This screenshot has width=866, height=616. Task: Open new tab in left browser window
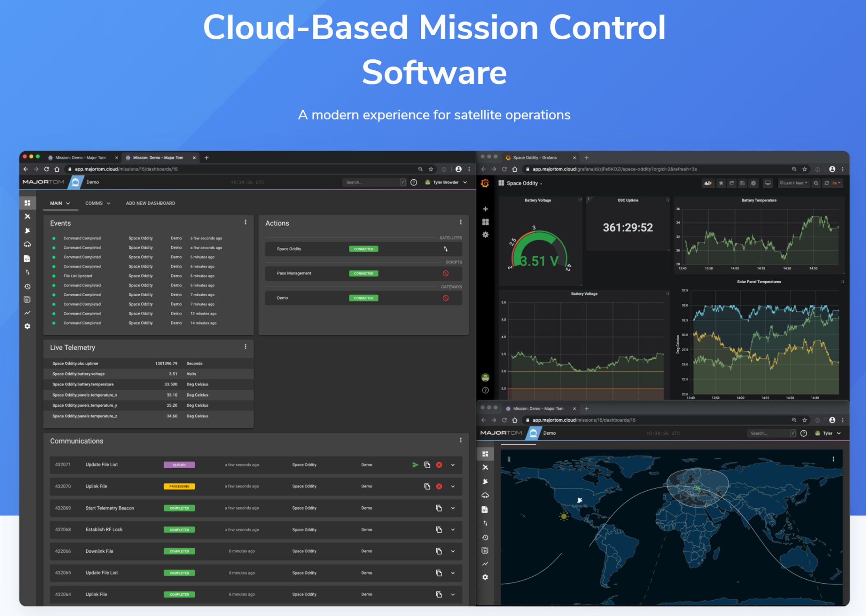coord(207,158)
